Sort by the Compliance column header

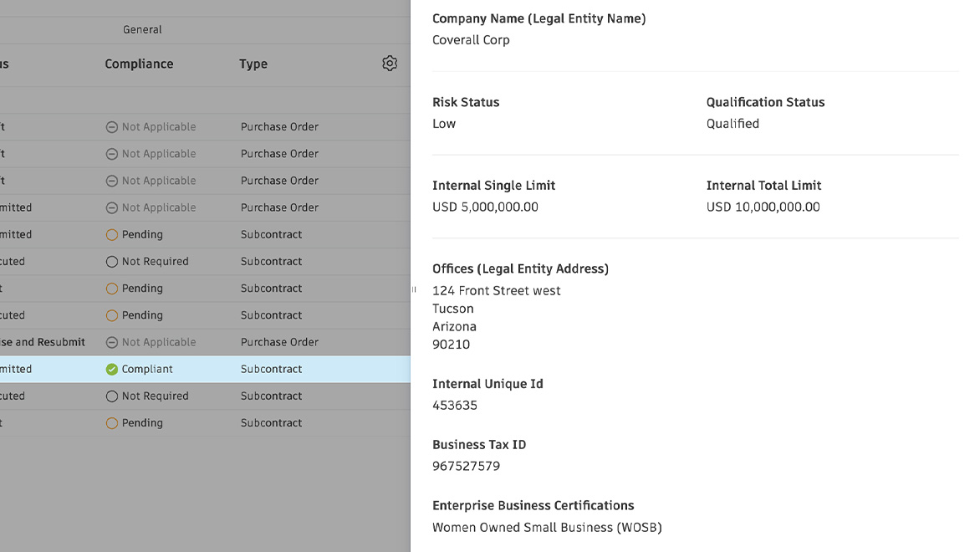(x=139, y=64)
